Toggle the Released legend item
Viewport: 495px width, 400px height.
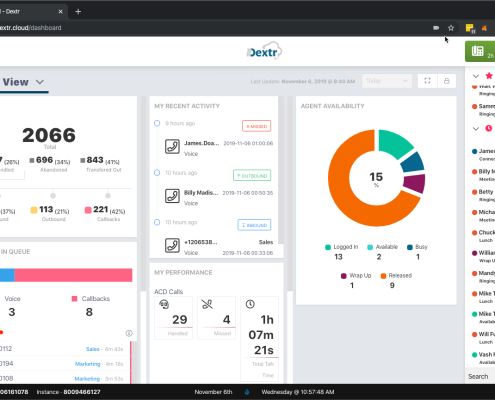[396, 276]
